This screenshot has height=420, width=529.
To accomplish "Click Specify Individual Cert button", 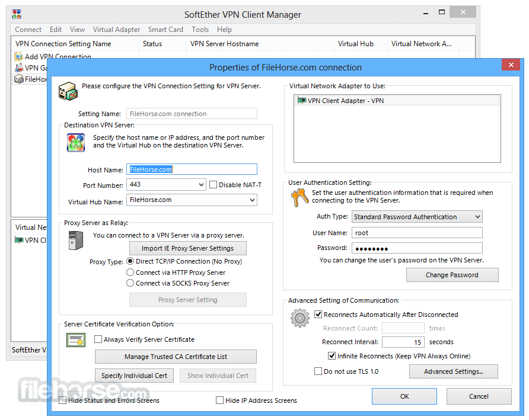I will [x=134, y=376].
